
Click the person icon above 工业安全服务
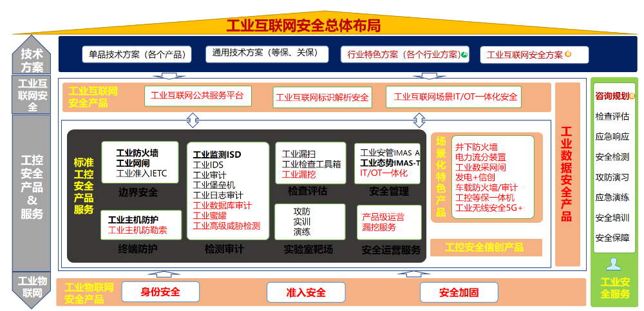click(x=614, y=264)
